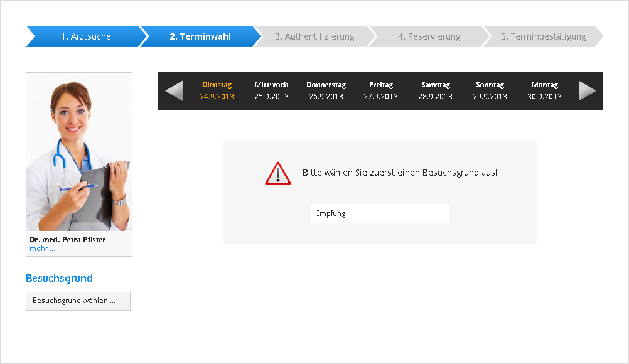The width and height of the screenshot is (629, 364).
Task: Select Impfung as visit reason
Action: pyautogui.click(x=379, y=213)
